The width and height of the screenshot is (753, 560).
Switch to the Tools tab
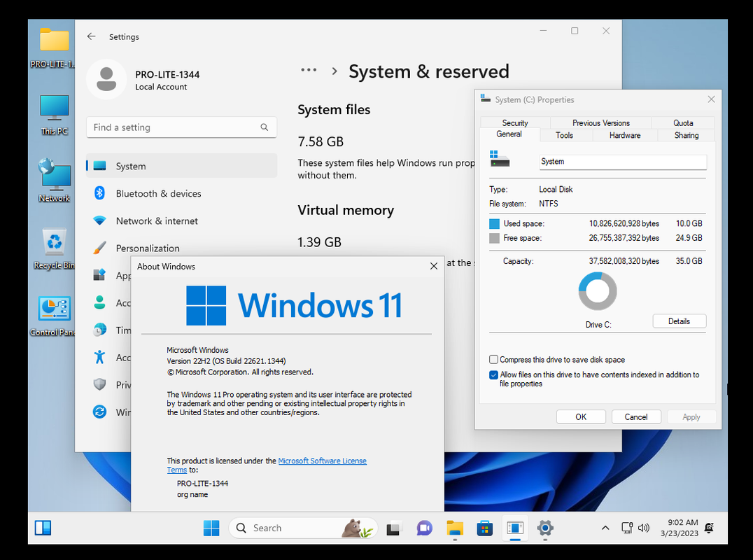point(564,135)
